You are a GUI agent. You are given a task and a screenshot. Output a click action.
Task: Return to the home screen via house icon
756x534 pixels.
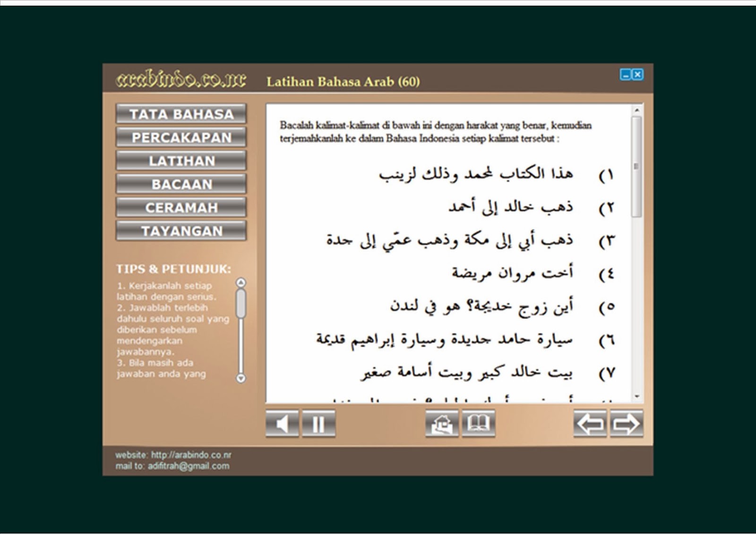click(441, 424)
